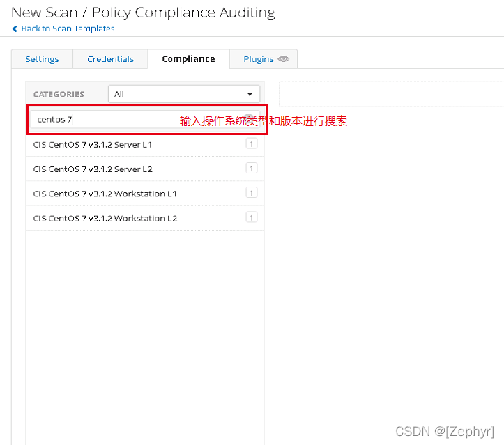
Task: Select CIS CentOS 7 v3.1.2 Workstation L1
Action: tap(145, 194)
